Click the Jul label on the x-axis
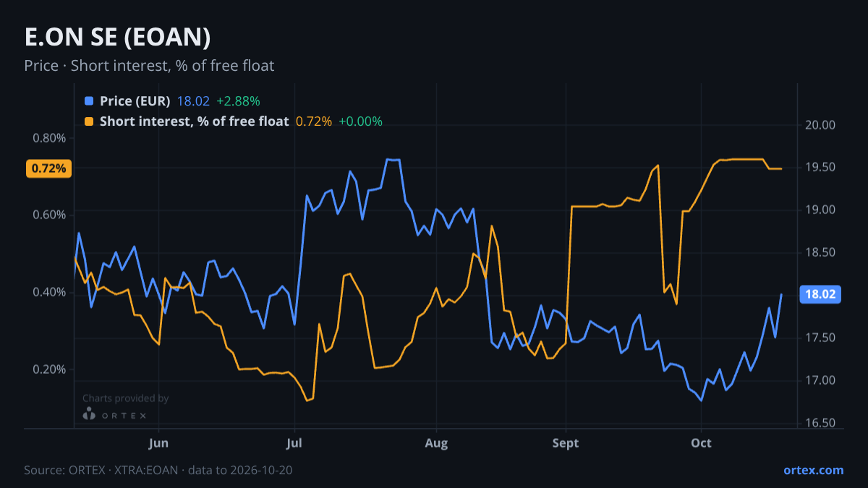Image resolution: width=868 pixels, height=488 pixels. (294, 442)
